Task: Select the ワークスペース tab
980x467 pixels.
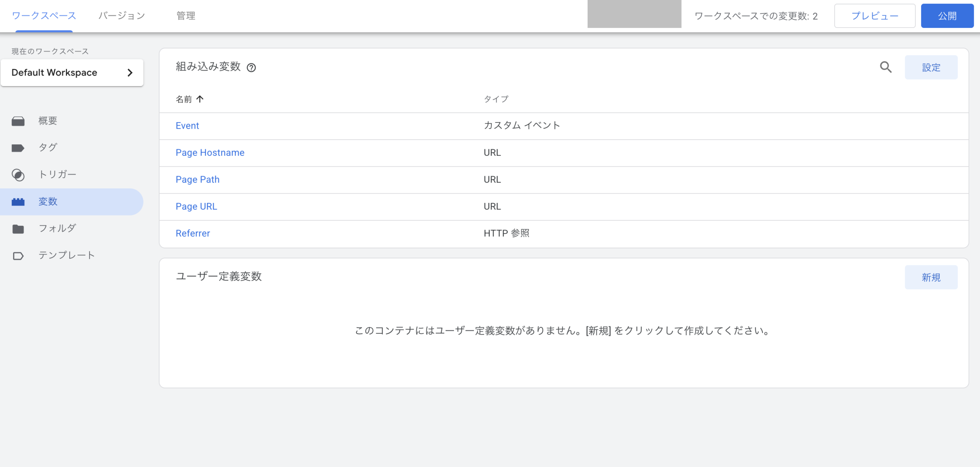Action: coord(44,16)
